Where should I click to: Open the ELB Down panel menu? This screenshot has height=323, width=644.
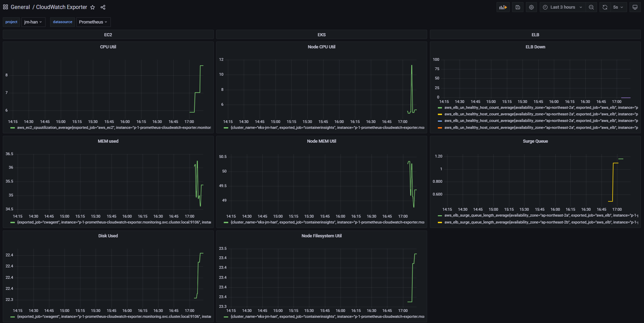[x=535, y=47]
